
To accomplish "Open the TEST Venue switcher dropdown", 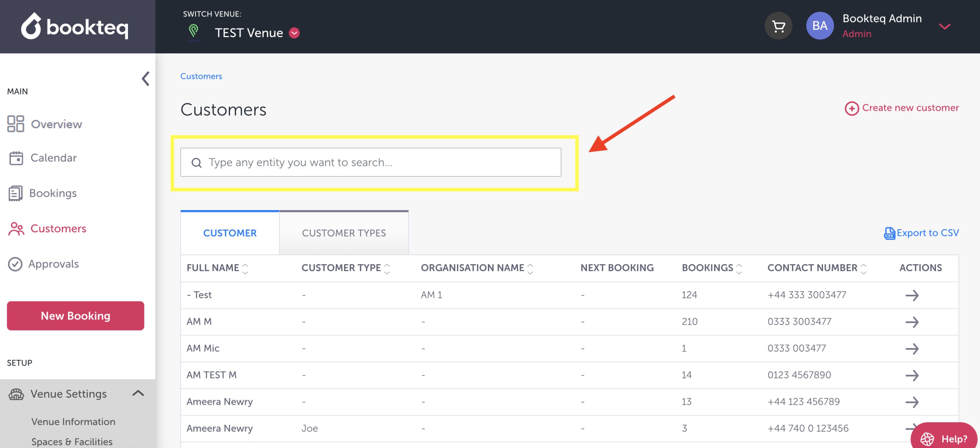I will [x=294, y=33].
